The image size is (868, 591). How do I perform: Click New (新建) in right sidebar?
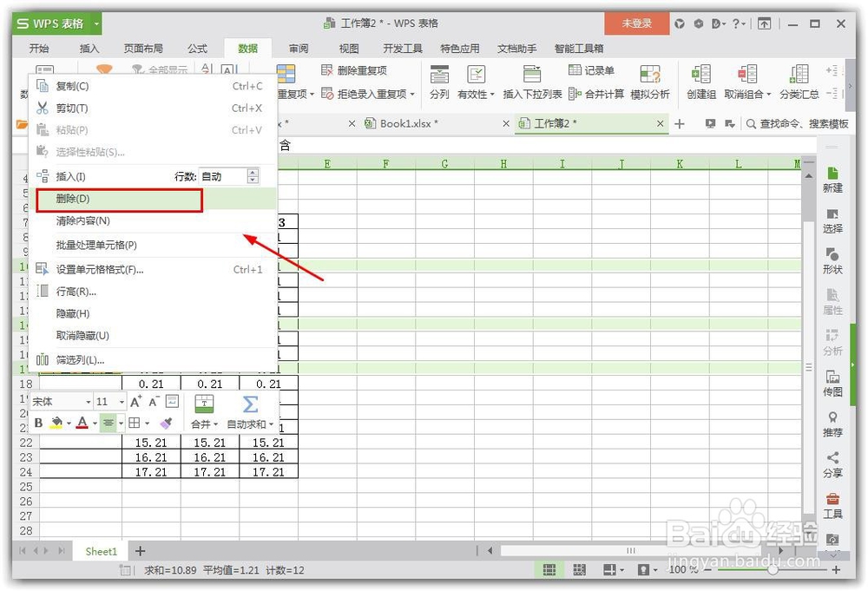[832, 180]
